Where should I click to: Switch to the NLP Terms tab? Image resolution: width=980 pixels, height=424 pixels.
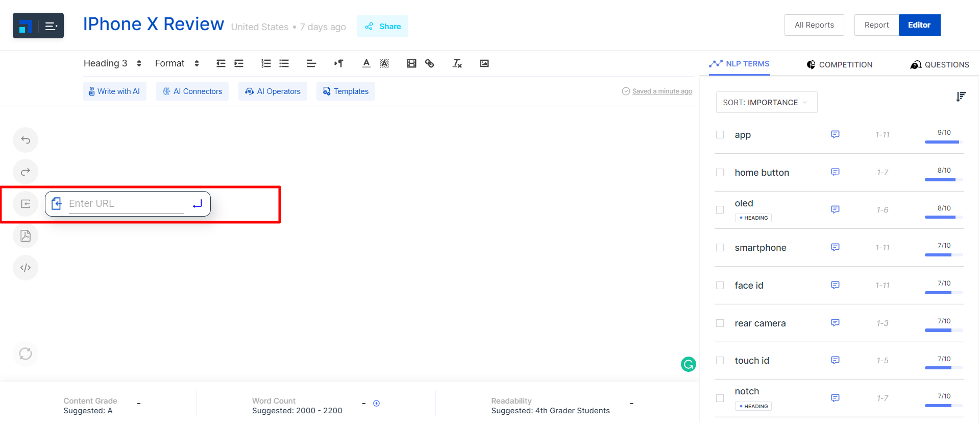[739, 64]
